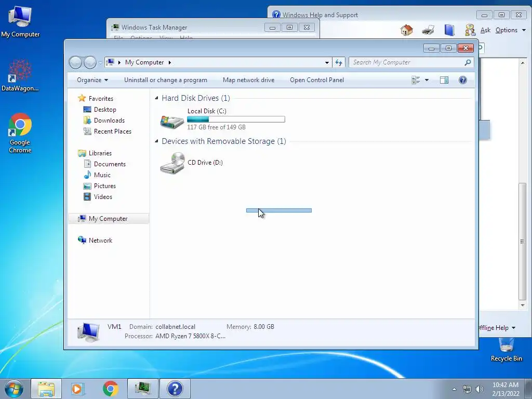Open the Organize dropdown menu
This screenshot has height=399, width=532.
(x=92, y=80)
